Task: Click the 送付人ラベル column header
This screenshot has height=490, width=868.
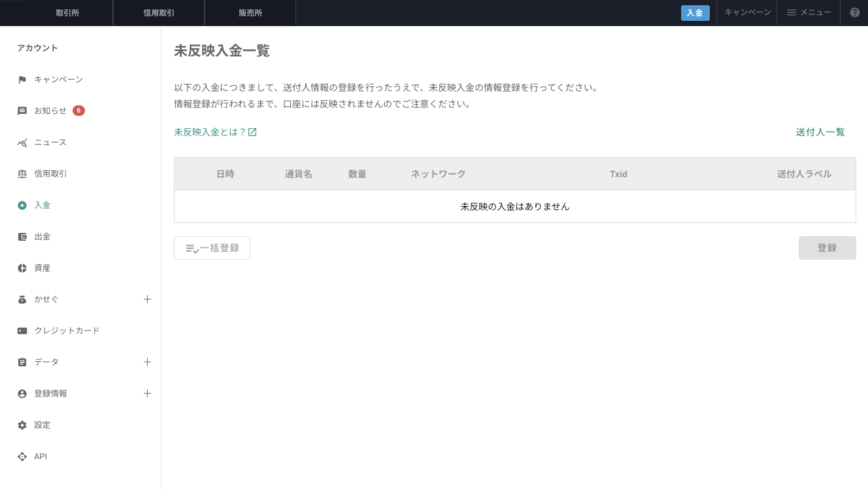Action: 804,174
